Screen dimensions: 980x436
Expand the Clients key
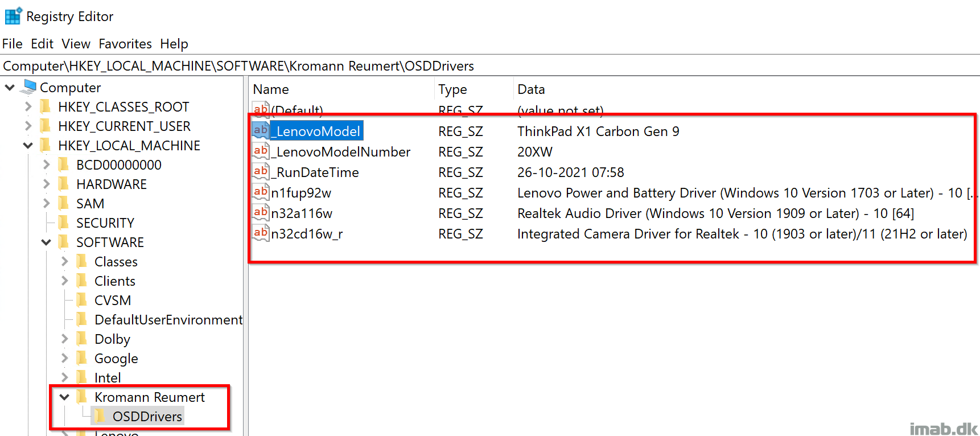pyautogui.click(x=64, y=281)
